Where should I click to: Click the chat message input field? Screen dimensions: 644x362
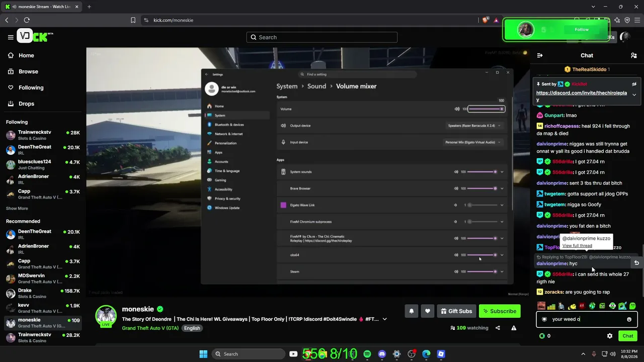pos(587,319)
